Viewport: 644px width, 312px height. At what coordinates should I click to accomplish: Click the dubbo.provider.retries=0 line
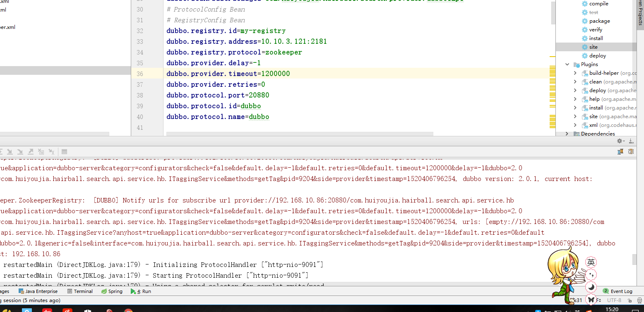pos(216,84)
